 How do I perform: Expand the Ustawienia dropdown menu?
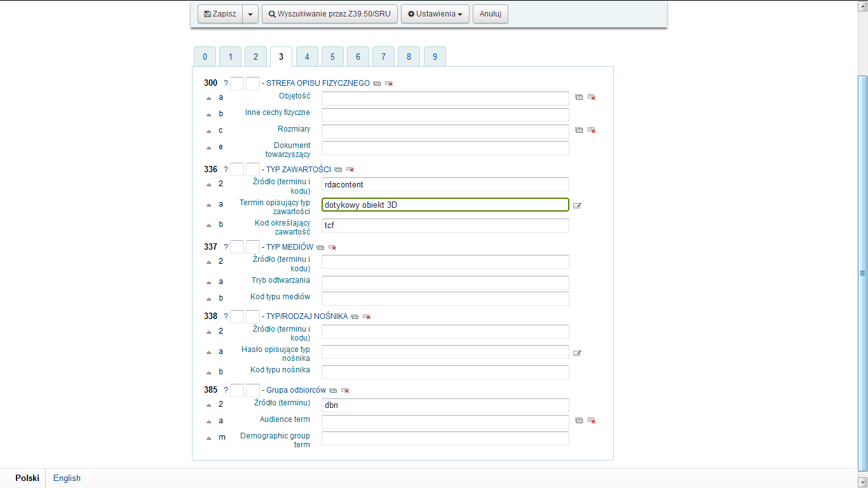click(x=435, y=14)
